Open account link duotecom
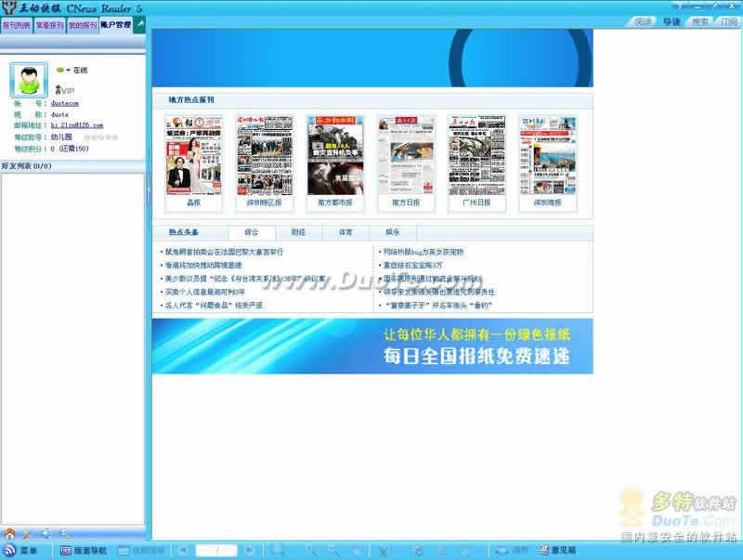The width and height of the screenshot is (743, 560). pyautogui.click(x=65, y=103)
